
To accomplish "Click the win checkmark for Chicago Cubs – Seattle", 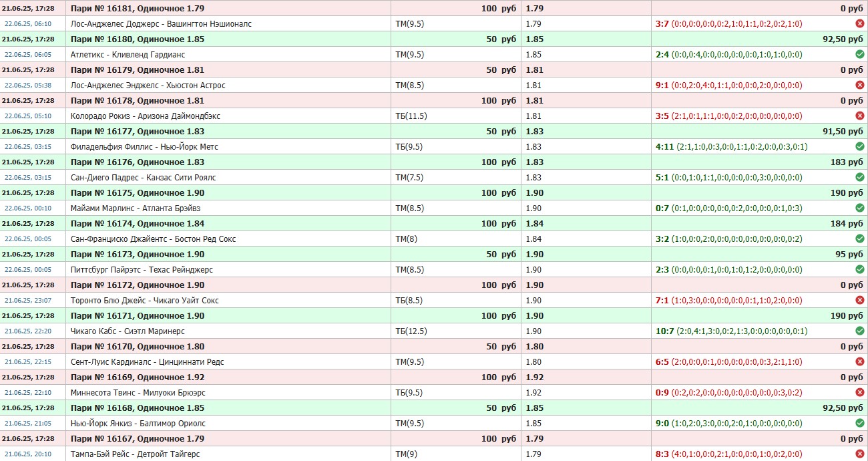I will click(859, 331).
